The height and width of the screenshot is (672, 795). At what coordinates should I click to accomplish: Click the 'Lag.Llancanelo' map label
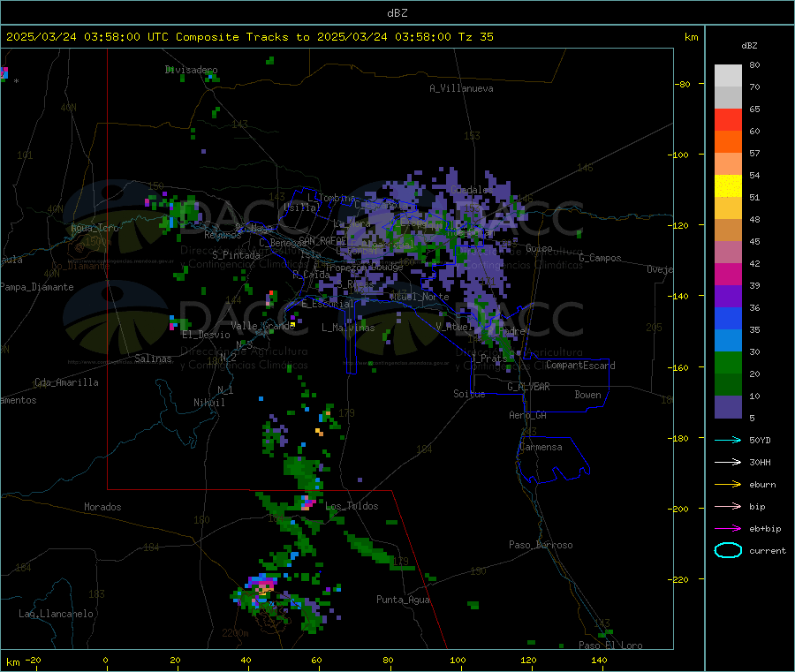click(56, 614)
